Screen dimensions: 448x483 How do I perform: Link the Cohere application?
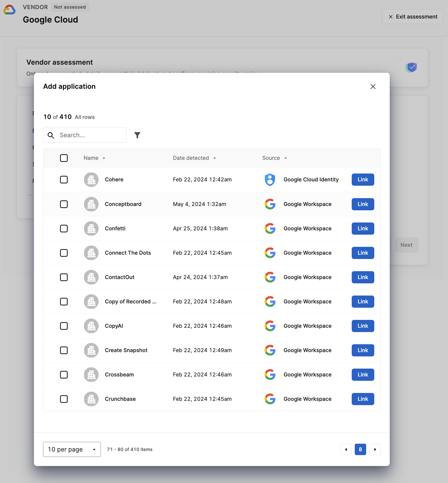point(363,180)
